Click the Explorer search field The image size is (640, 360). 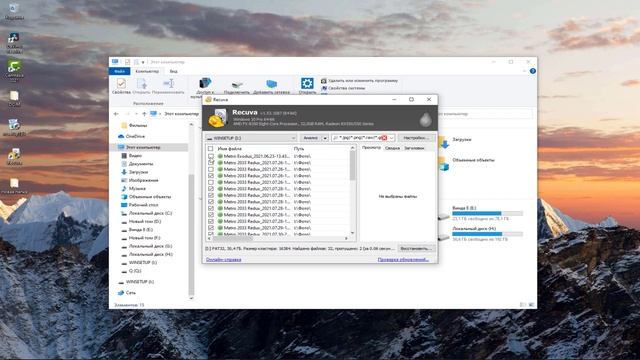(484, 114)
